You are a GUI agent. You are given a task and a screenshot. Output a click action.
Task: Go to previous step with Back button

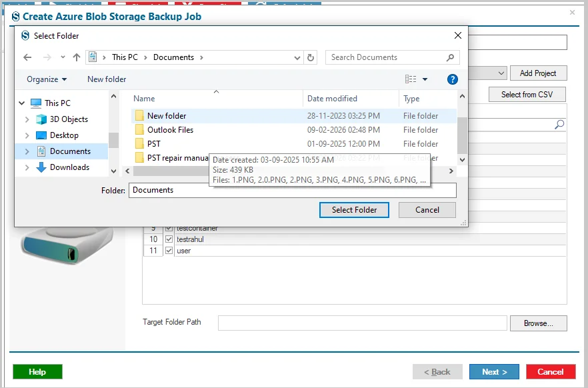pyautogui.click(x=437, y=372)
